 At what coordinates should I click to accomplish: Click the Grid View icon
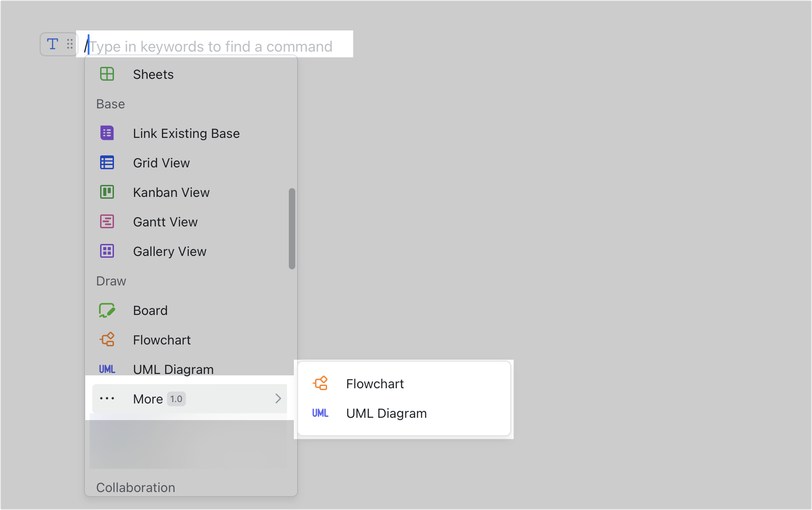point(107,162)
